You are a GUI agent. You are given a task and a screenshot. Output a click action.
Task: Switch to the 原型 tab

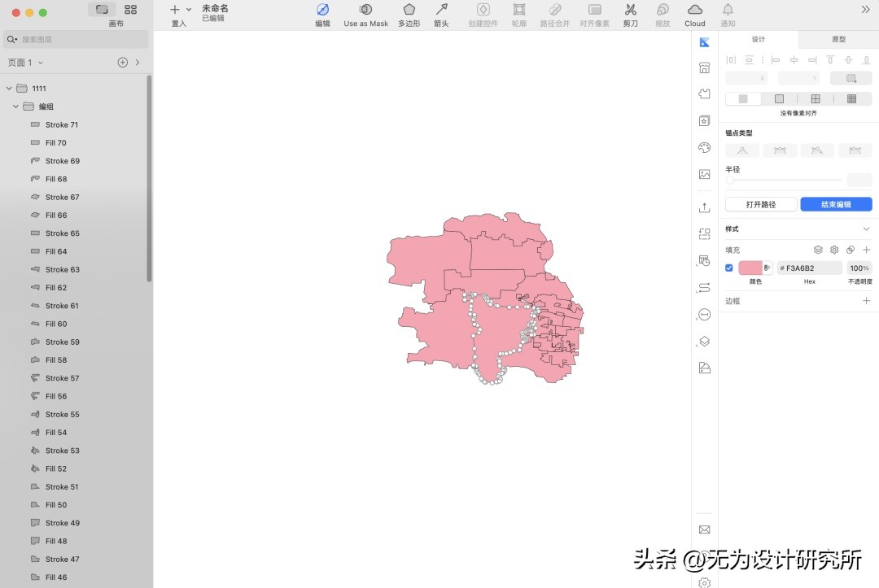tap(837, 38)
